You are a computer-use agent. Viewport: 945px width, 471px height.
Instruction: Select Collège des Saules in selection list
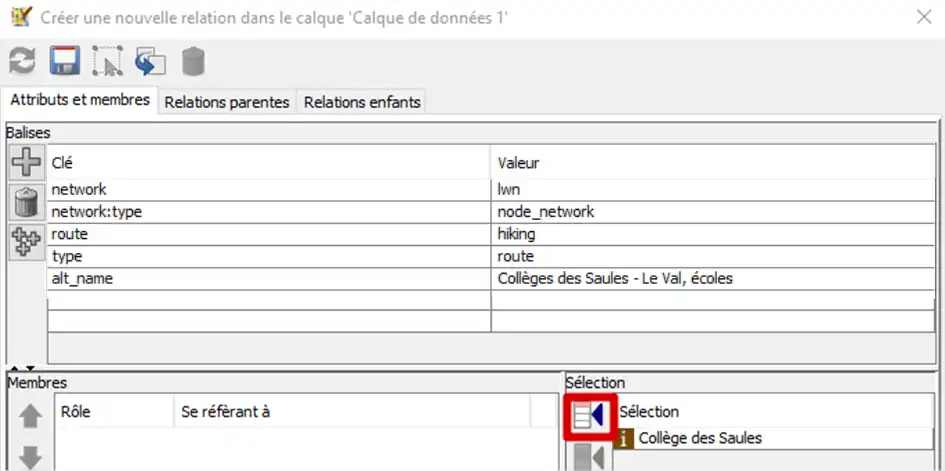point(700,438)
